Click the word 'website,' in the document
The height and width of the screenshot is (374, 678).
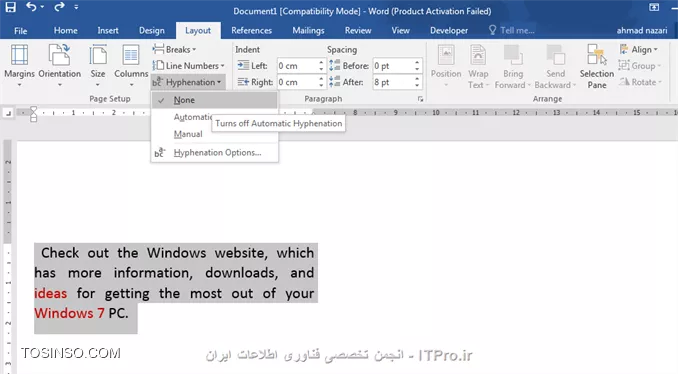[241, 253]
